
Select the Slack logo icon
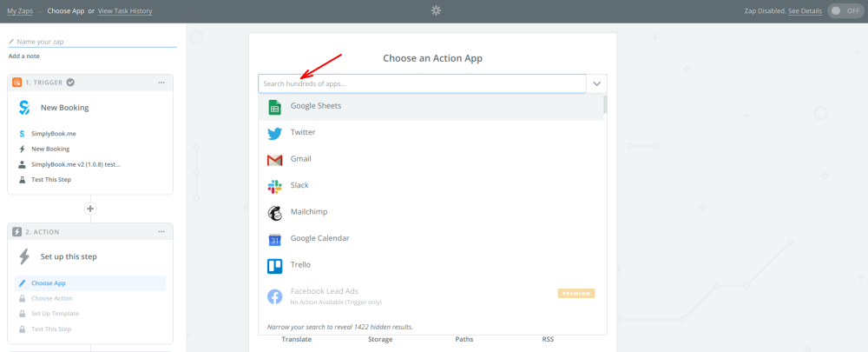[x=274, y=186]
